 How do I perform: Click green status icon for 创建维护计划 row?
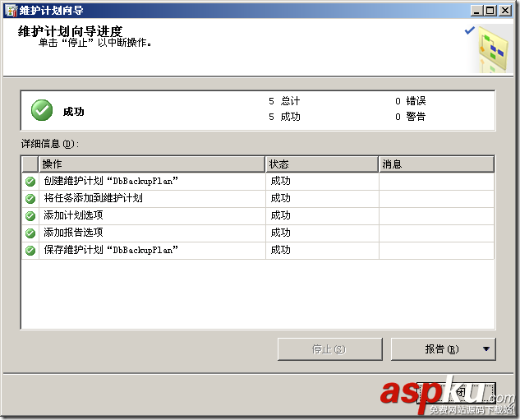(x=30, y=182)
